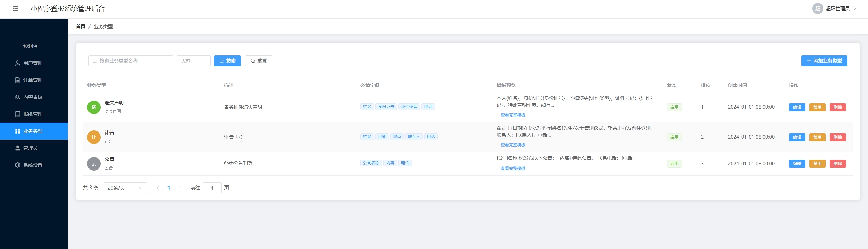This screenshot has height=249, width=868.
Task: Click the eye icon for 内容审核
Action: (18, 97)
